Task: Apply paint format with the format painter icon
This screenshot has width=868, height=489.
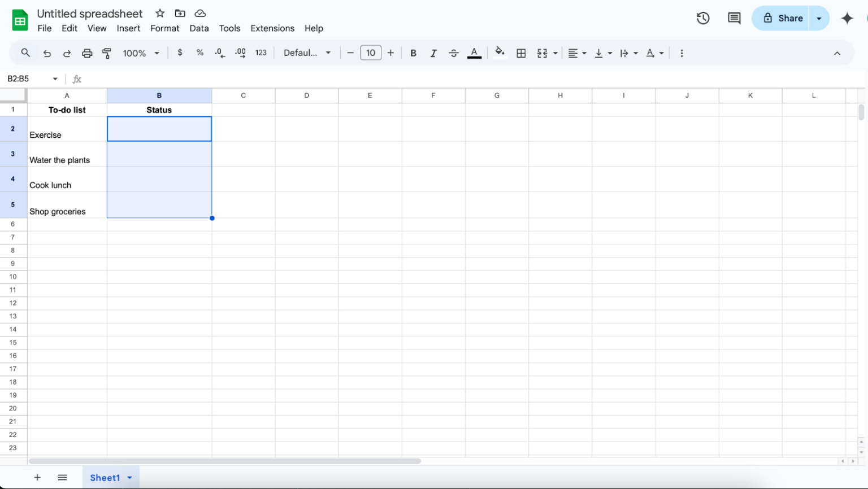Action: 107,53
